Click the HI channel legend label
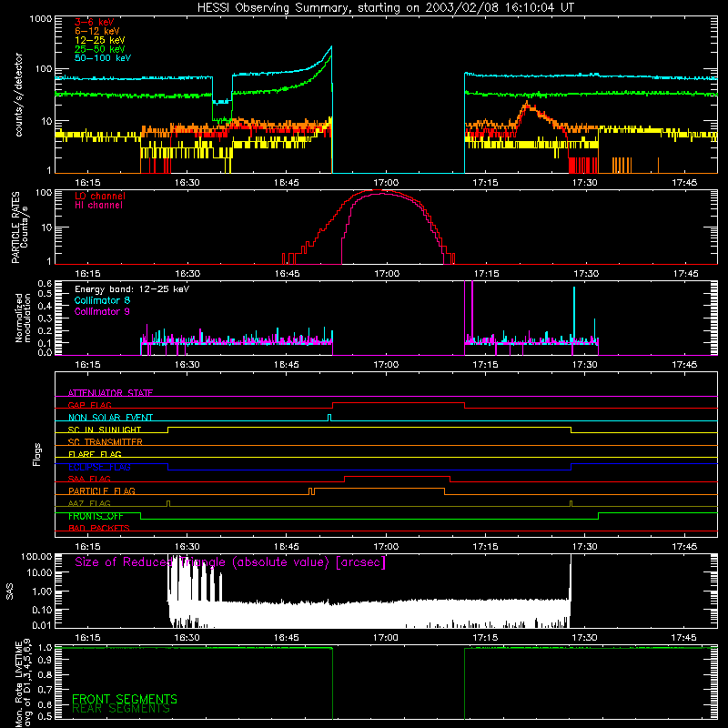 (x=98, y=206)
